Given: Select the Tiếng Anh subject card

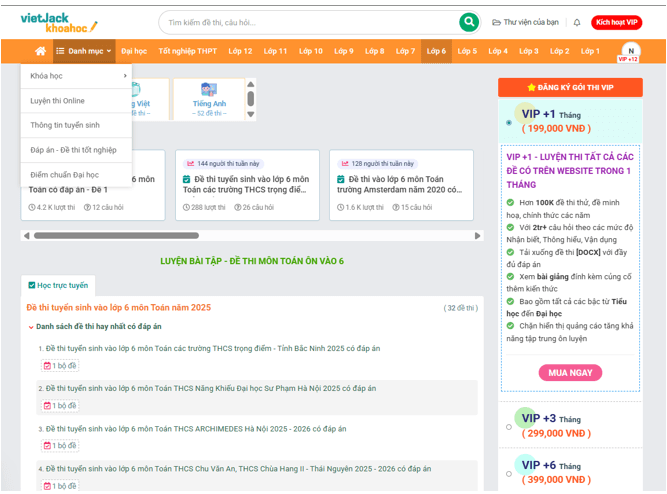Looking at the screenshot, I should [x=209, y=98].
